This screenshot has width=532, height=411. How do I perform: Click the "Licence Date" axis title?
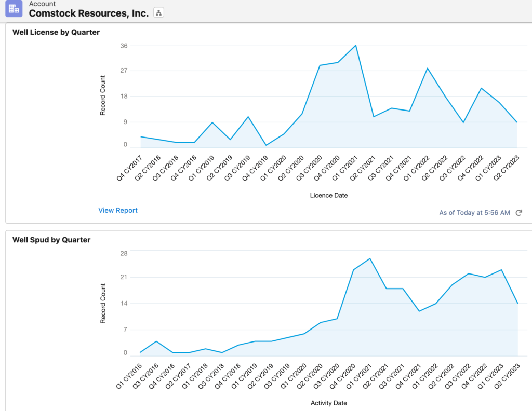coord(329,195)
